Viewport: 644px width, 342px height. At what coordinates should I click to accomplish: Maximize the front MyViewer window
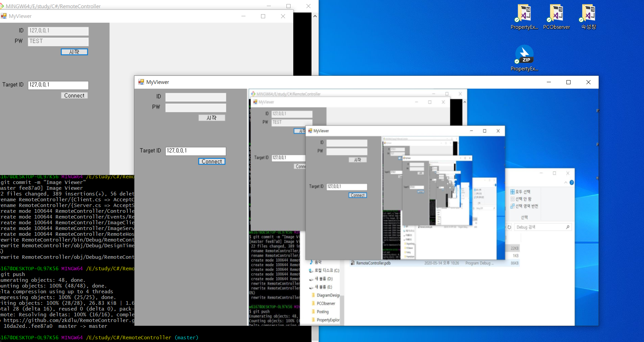tap(568, 82)
